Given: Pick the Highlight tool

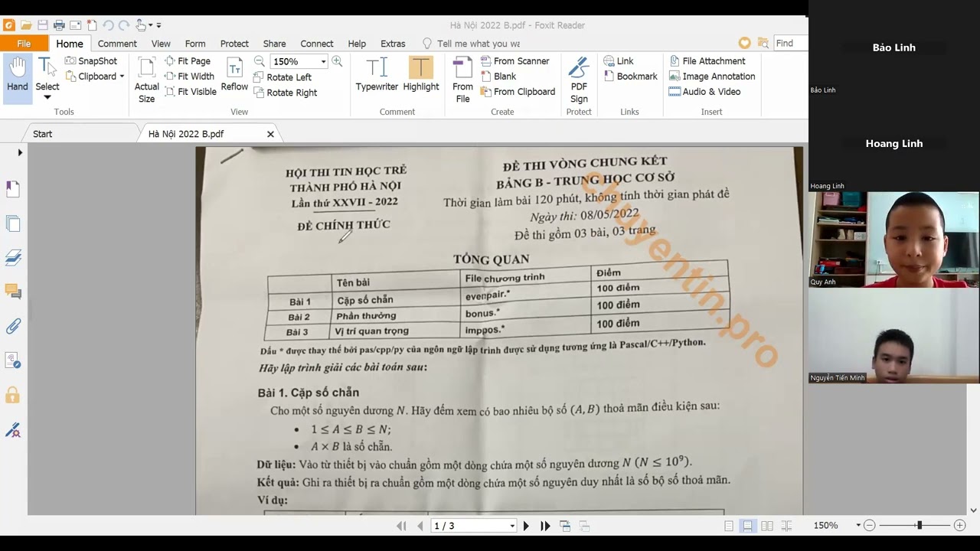Looking at the screenshot, I should pos(420,74).
